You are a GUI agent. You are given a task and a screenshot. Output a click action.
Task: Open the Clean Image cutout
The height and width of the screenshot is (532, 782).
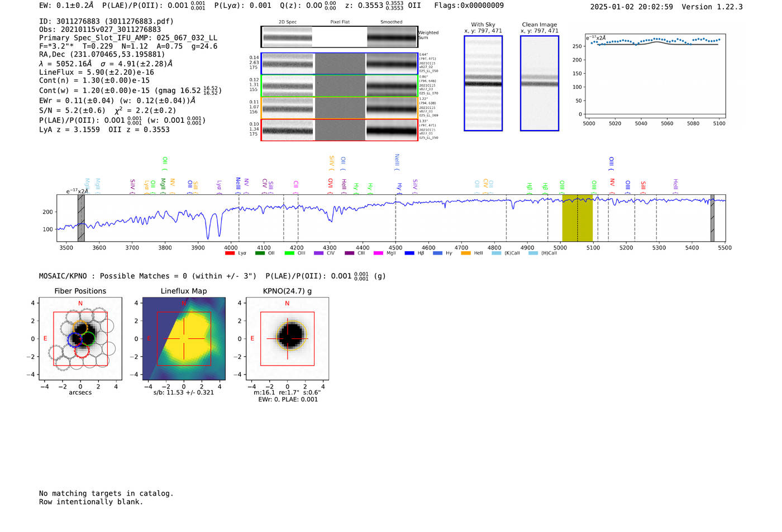[x=540, y=83]
